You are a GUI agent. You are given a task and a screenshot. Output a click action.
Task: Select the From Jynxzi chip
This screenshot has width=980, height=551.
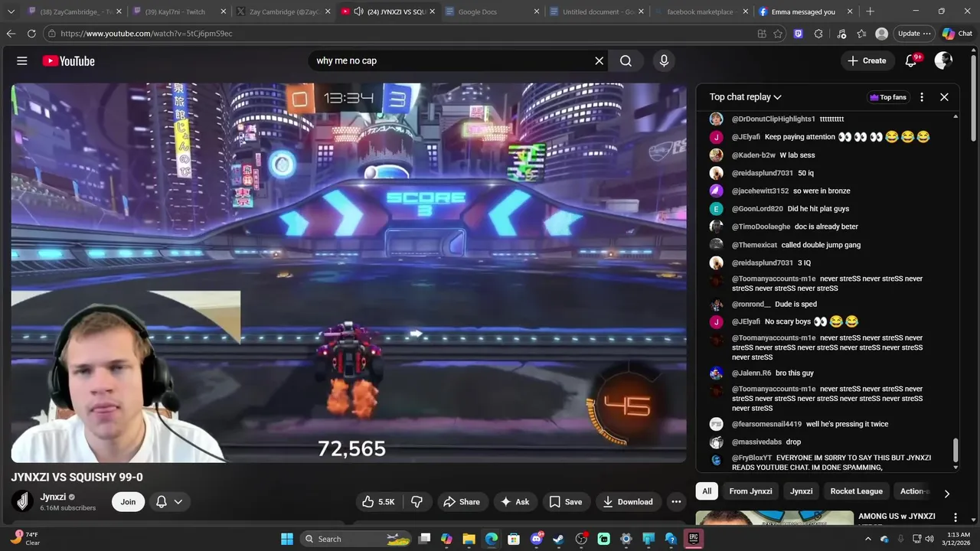point(750,491)
